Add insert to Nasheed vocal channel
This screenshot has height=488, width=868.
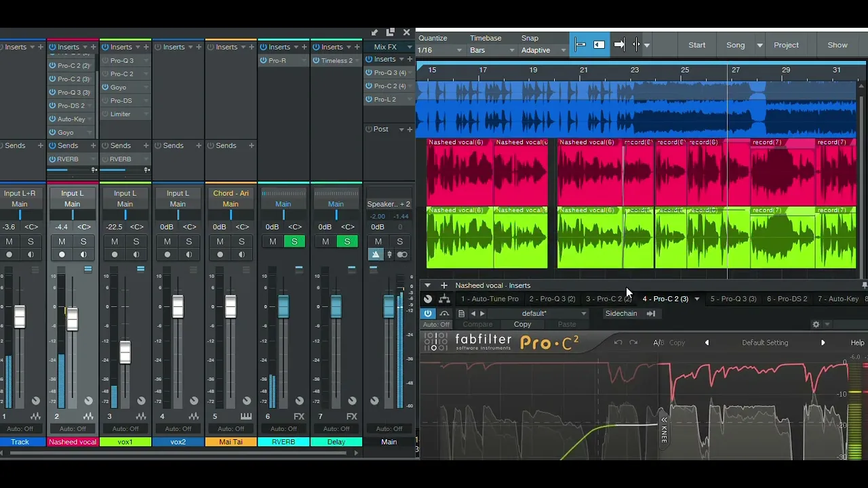(94, 47)
